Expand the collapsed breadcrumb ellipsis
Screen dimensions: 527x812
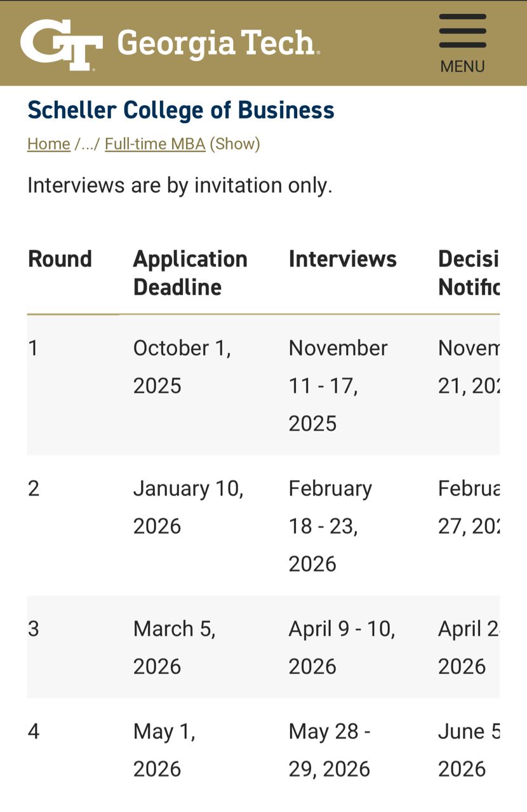coord(87,145)
